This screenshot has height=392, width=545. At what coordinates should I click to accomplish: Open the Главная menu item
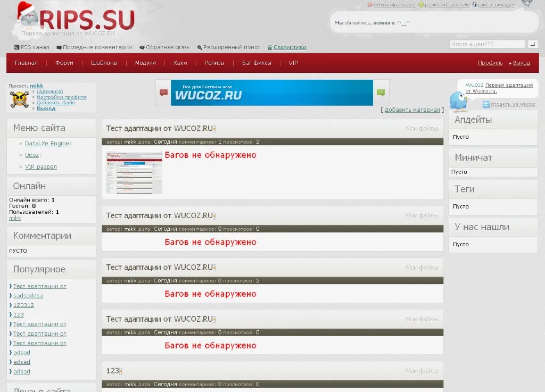tap(26, 63)
